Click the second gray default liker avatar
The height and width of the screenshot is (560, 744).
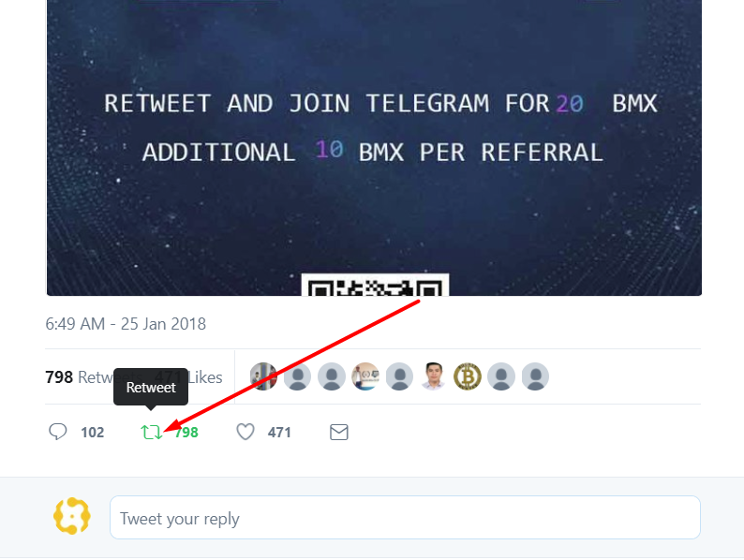pos(331,377)
